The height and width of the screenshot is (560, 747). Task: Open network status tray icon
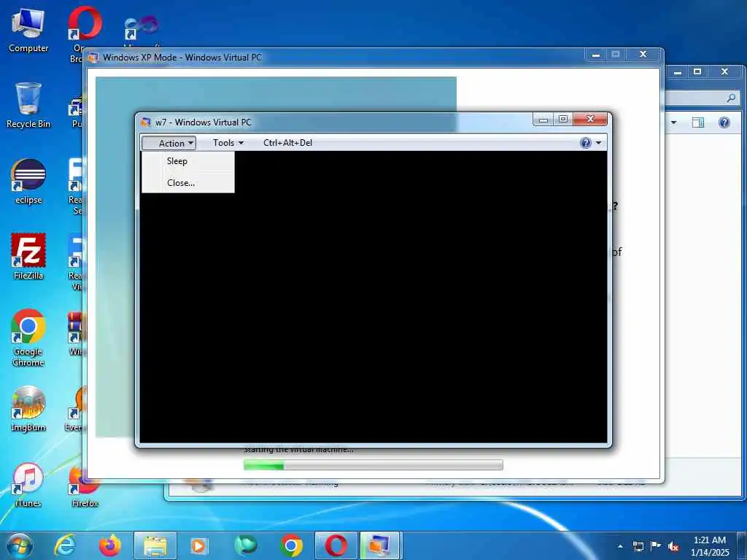click(638, 546)
